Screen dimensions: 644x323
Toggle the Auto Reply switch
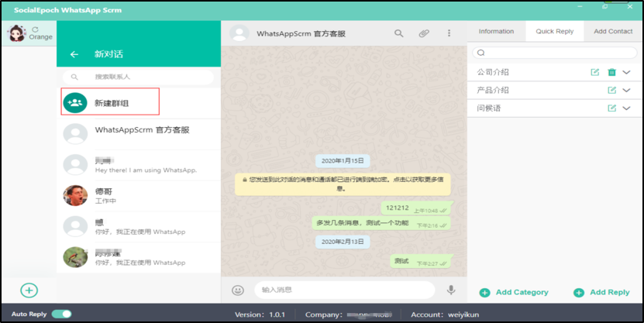61,314
